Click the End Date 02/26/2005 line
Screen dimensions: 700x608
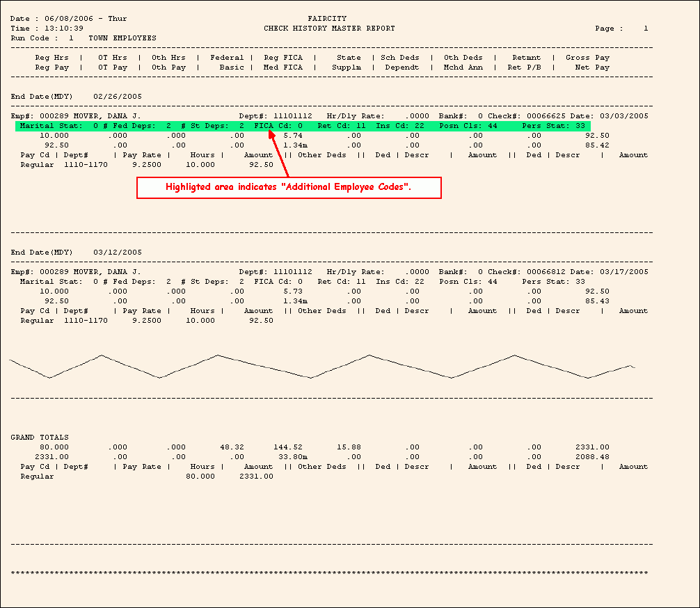coord(72,97)
